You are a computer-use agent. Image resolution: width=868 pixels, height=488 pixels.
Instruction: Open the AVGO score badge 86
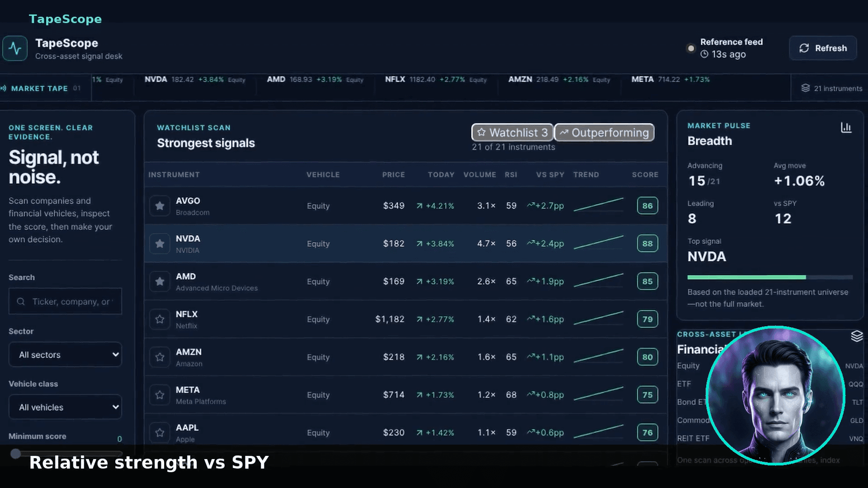click(x=647, y=206)
